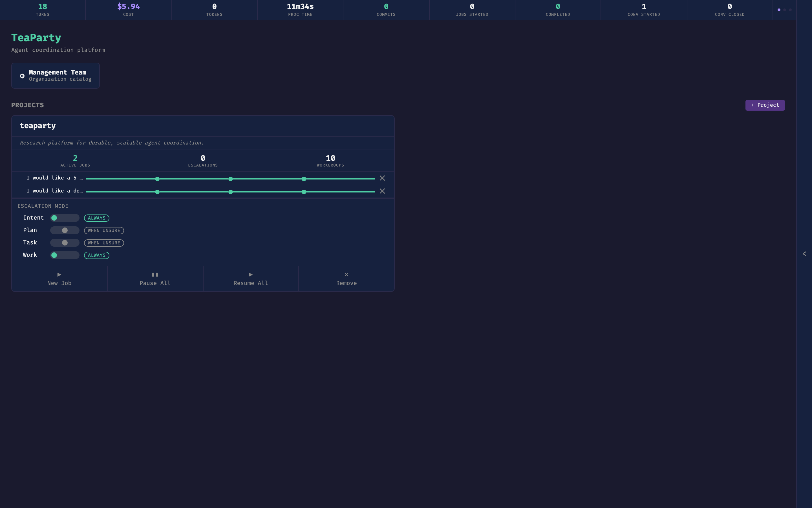This screenshot has width=812, height=508.
Task: Click the second stage dot on "I would like a 5" progress
Action: coord(231,179)
